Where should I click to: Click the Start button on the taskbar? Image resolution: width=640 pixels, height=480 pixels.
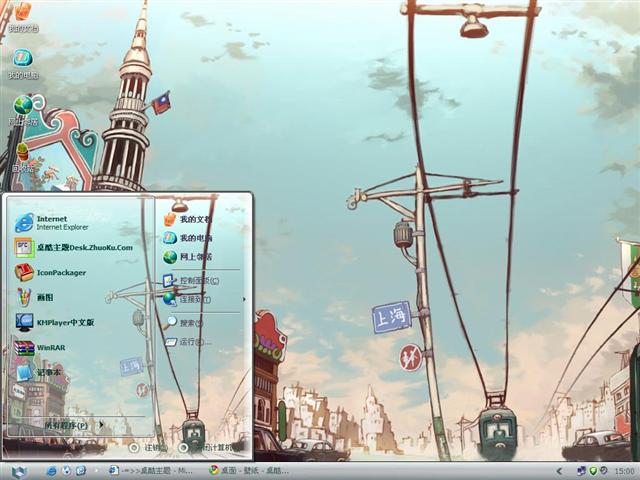point(18,471)
